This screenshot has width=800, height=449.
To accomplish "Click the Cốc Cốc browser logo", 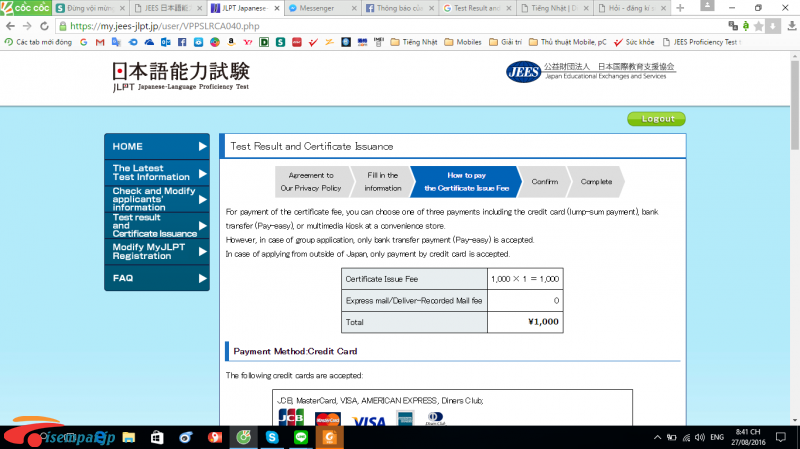I will (26, 8).
